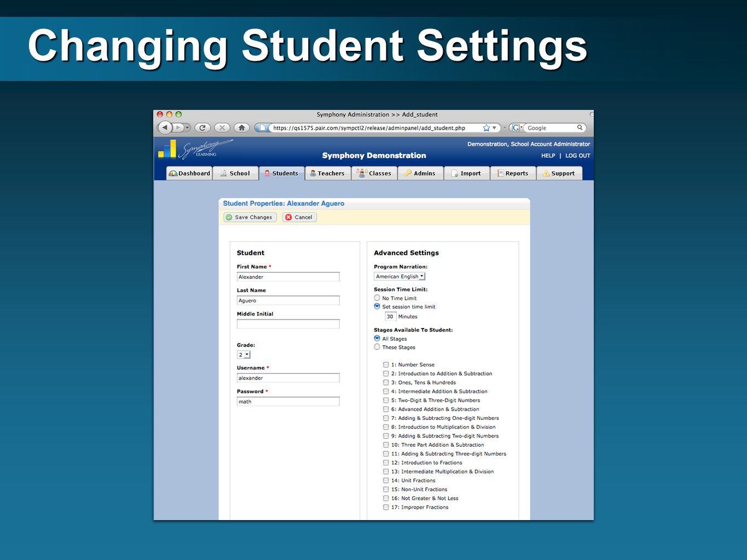The image size is (747, 560).
Task: Click the First Name field
Action: point(288,277)
